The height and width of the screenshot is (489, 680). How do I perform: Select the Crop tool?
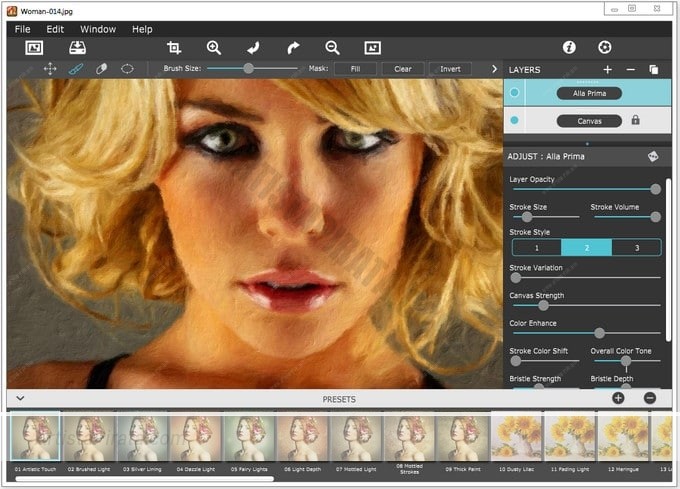[174, 48]
